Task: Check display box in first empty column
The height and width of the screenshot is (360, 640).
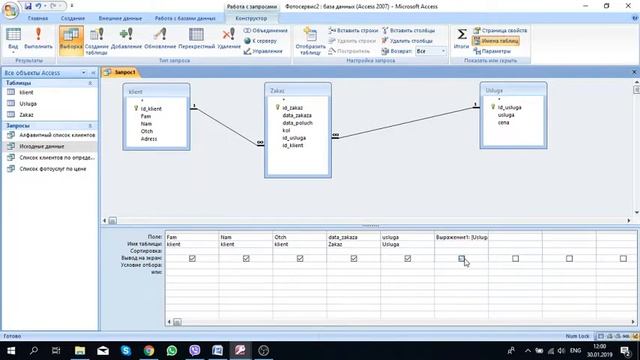Action: (x=516, y=258)
